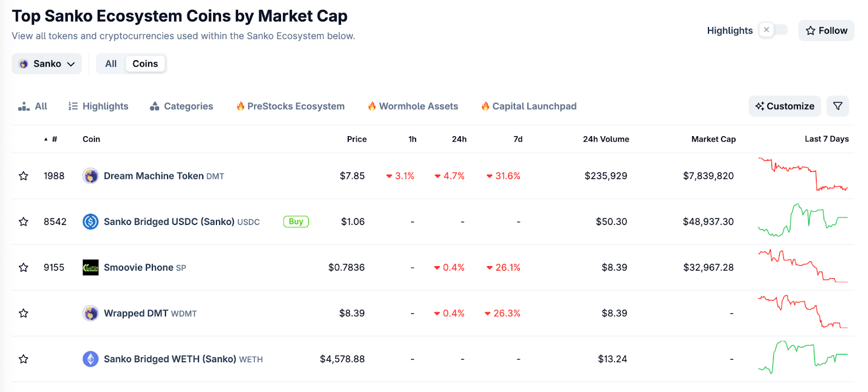Favorite Sanko Bridged WETH with star

point(23,359)
